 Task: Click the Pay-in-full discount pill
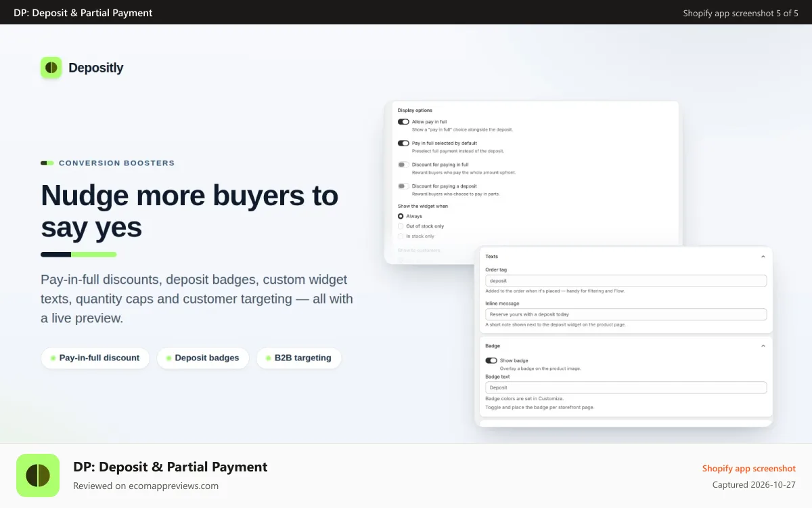[x=95, y=358]
